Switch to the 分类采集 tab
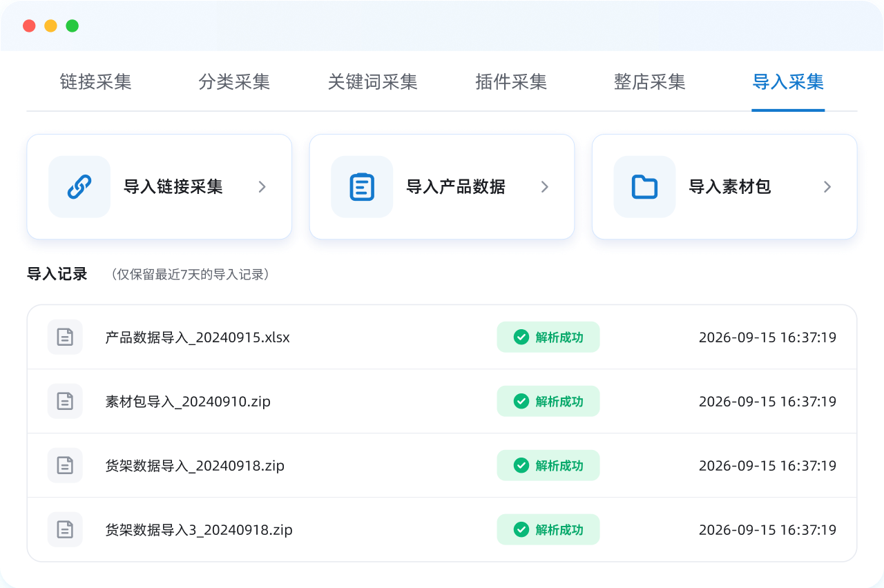Screen dimensions: 884x588 (234, 82)
